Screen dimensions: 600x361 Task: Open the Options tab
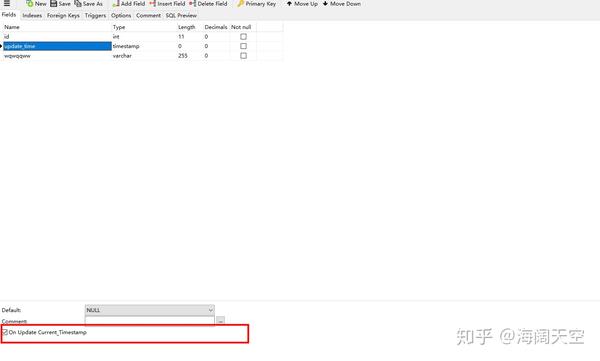[121, 15]
